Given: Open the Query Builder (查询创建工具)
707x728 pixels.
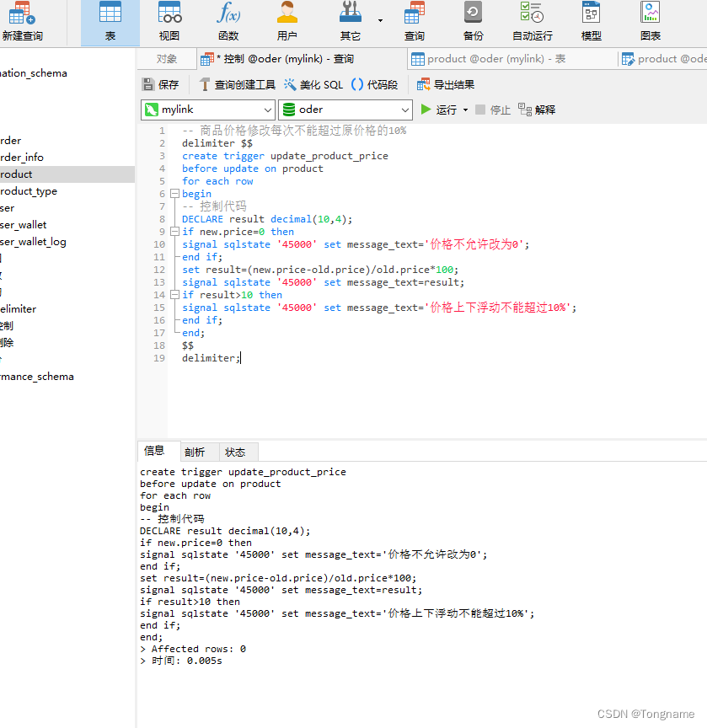Looking at the screenshot, I should tap(238, 84).
